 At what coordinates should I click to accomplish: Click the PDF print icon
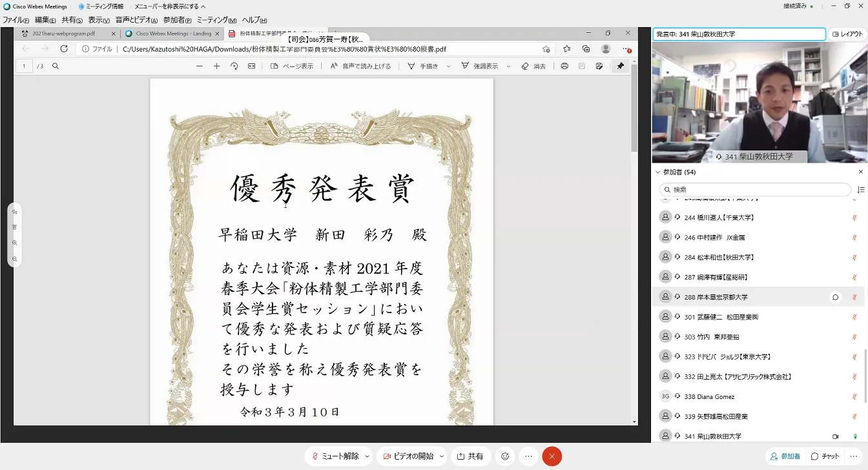tap(564, 66)
